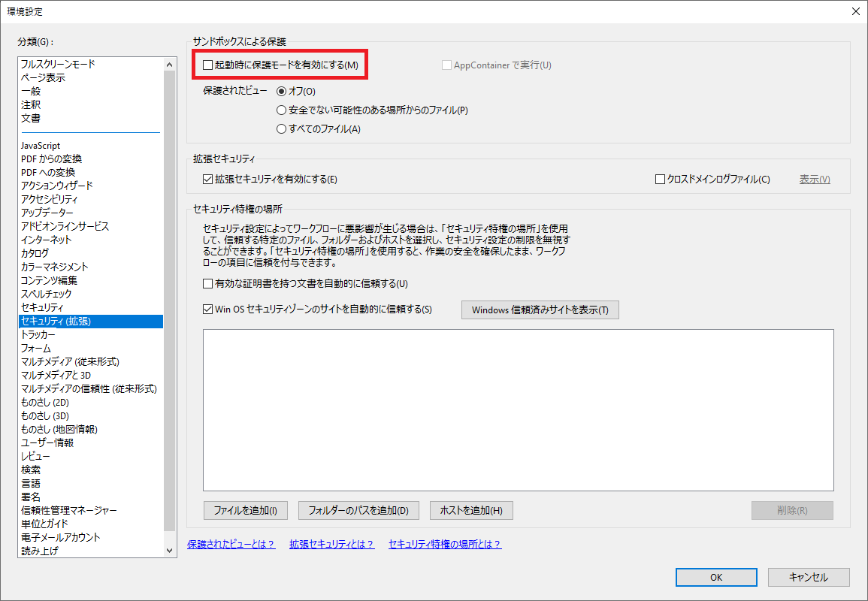This screenshot has height=601, width=868.
Task: Disable the 拡張セキュリティを有効にする checkbox
Action: (207, 179)
